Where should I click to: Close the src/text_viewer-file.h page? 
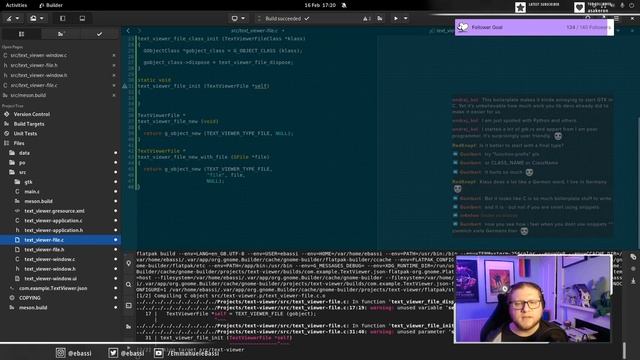pos(114,65)
